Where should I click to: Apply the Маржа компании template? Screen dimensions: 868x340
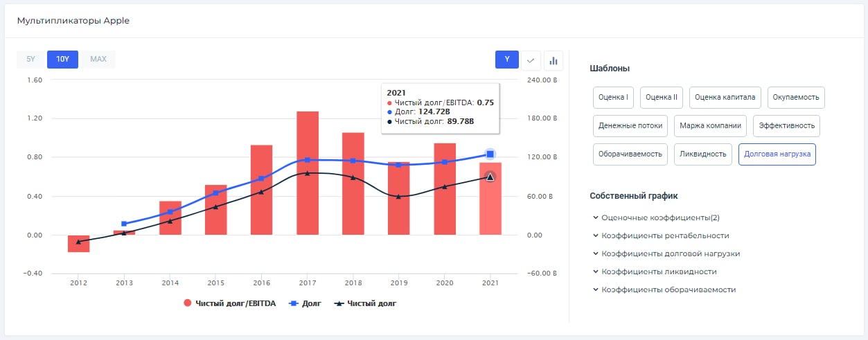click(x=710, y=126)
